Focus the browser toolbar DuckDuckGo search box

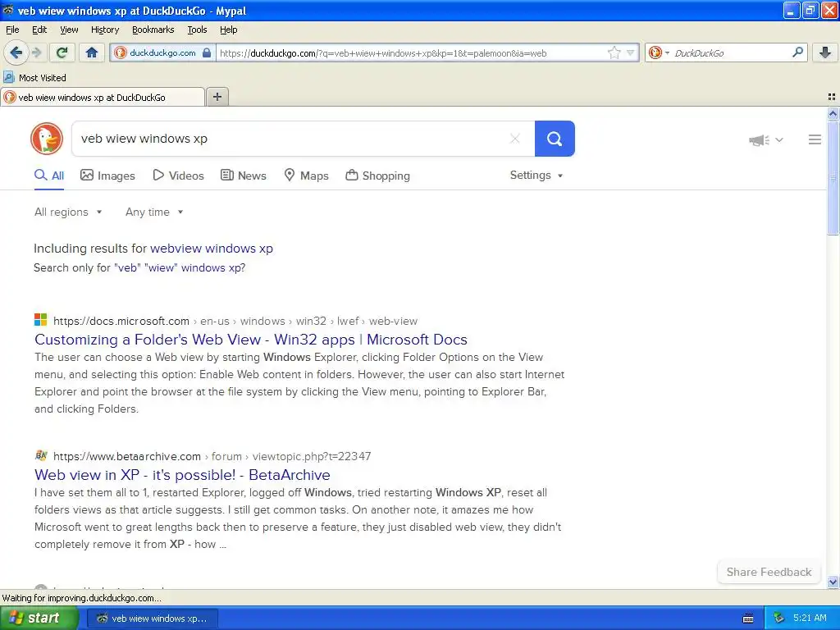click(728, 53)
